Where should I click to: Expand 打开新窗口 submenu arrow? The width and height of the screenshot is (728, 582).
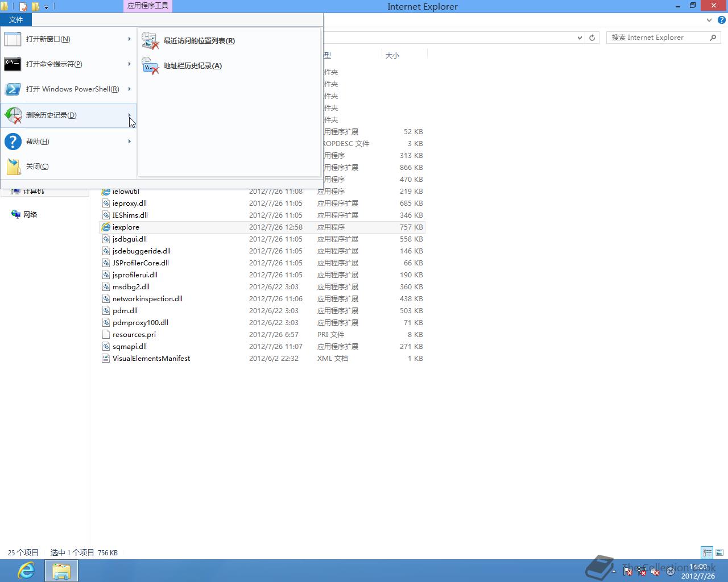pos(130,39)
